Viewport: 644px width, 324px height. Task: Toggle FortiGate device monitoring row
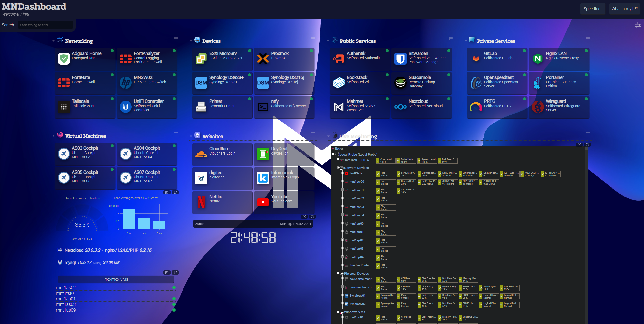[x=343, y=173]
